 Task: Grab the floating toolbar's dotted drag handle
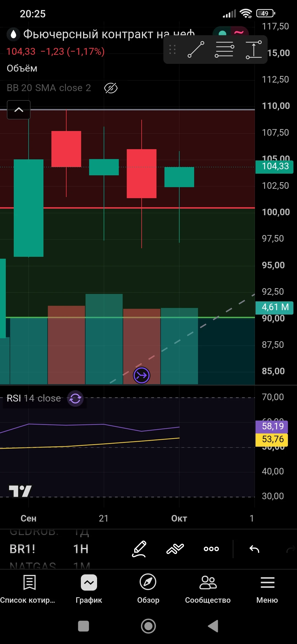point(172,50)
